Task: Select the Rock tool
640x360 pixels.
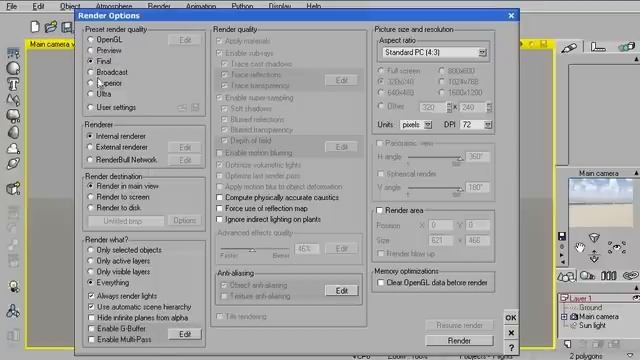Action: tap(13, 132)
